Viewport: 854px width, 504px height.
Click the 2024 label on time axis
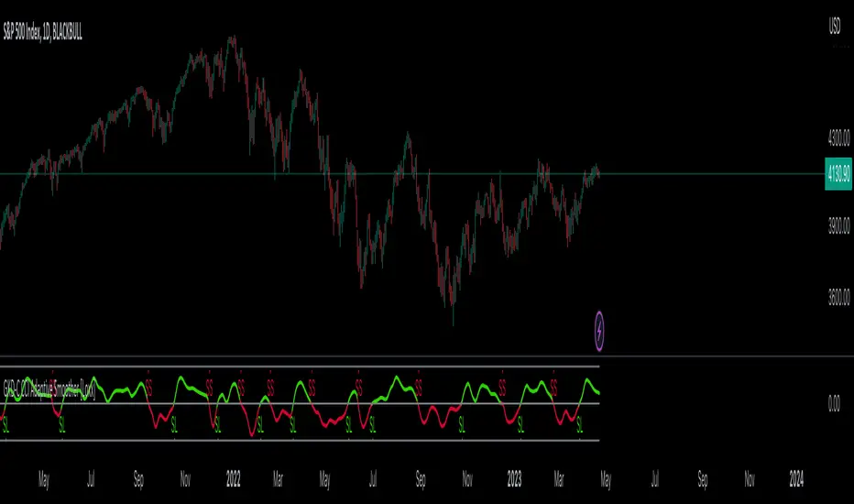pos(796,479)
